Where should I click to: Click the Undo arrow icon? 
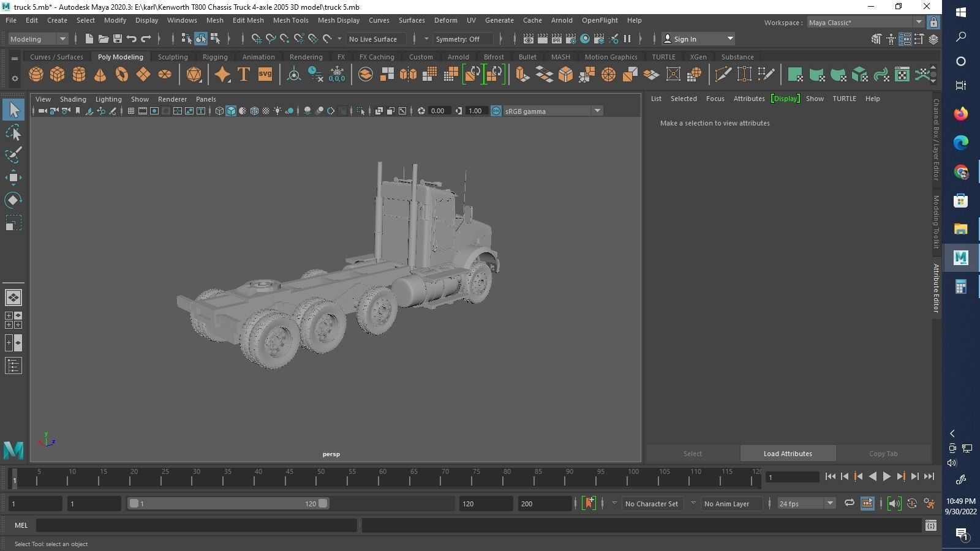[132, 39]
